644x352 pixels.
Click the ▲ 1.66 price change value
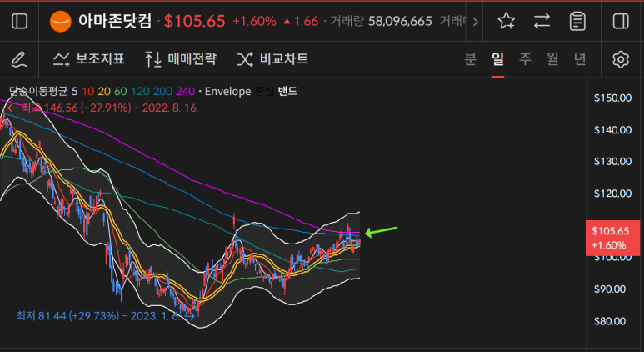(301, 22)
